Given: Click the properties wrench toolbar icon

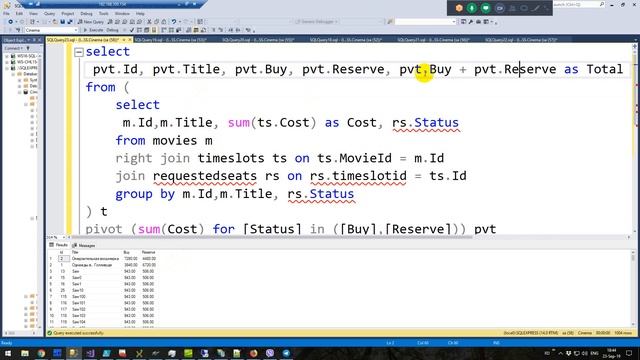Looking at the screenshot, I should [x=471, y=22].
